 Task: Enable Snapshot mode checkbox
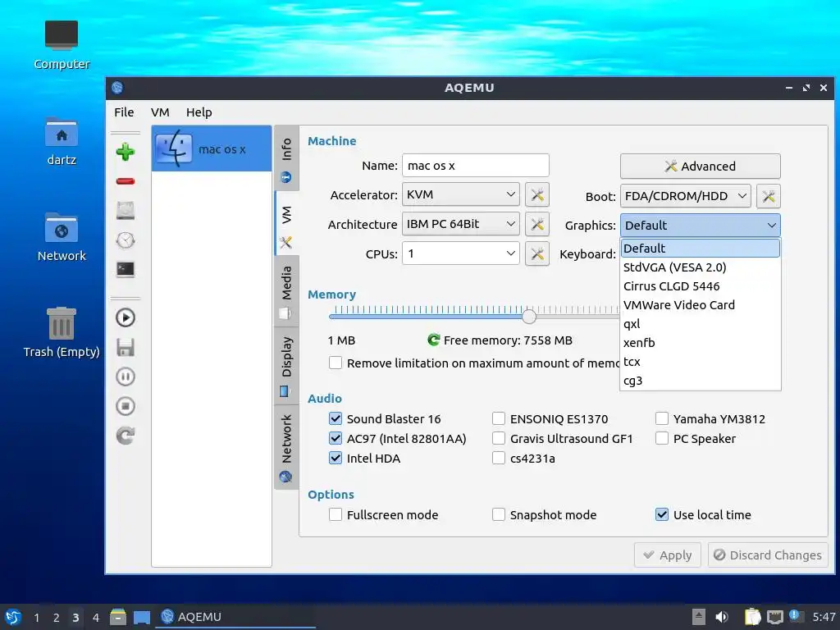tap(499, 514)
